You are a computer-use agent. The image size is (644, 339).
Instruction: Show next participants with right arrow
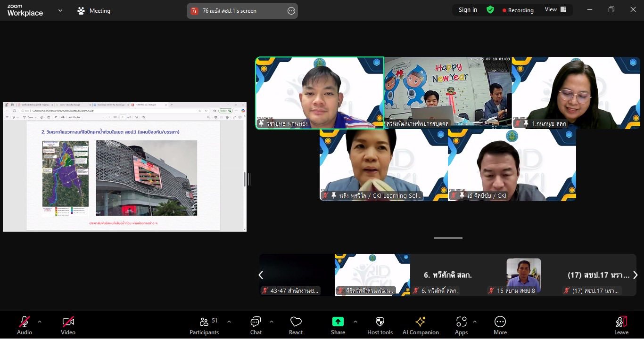tap(635, 275)
